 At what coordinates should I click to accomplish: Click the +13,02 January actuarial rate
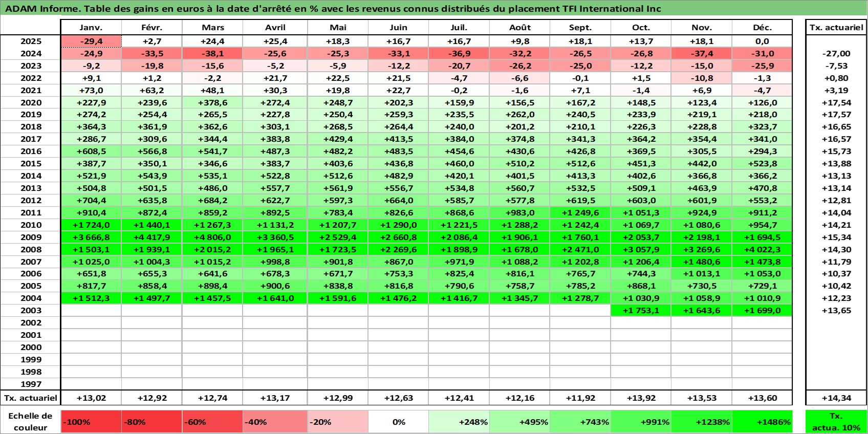[x=91, y=398]
